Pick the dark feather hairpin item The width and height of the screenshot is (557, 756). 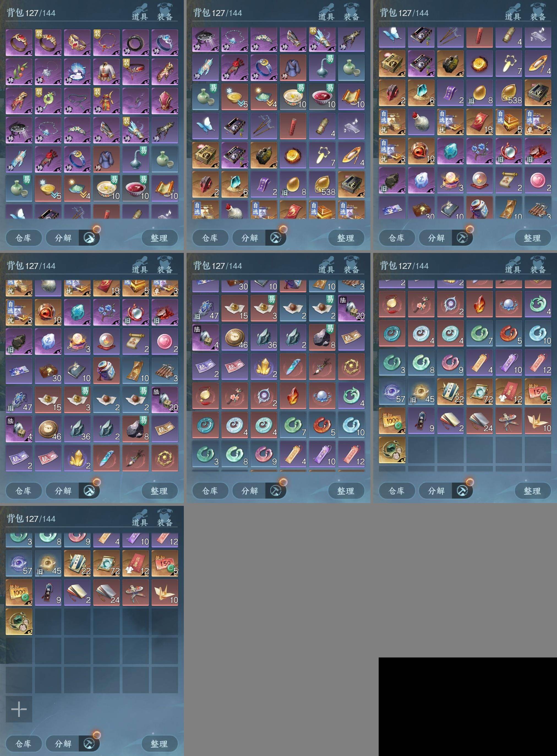(136, 101)
